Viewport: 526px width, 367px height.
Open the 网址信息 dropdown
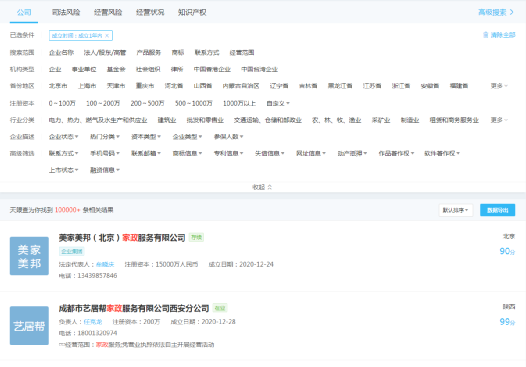click(311, 153)
